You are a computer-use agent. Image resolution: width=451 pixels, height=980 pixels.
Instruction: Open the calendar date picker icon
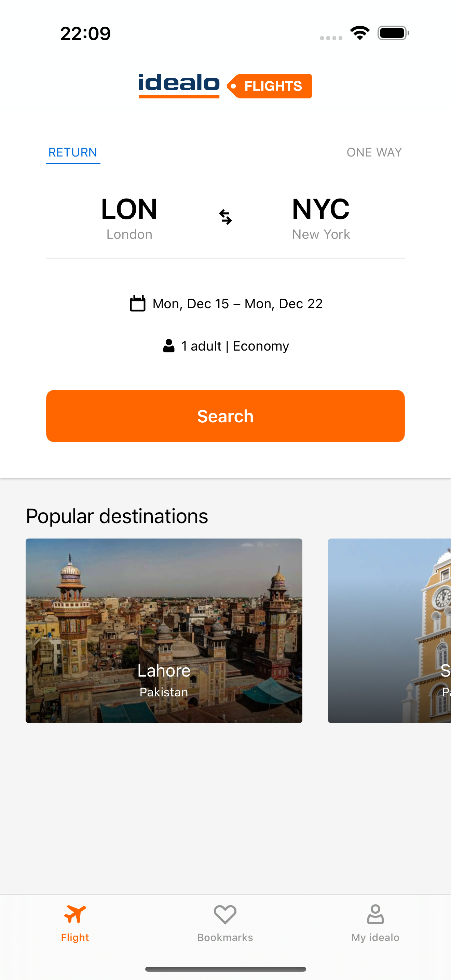click(138, 303)
